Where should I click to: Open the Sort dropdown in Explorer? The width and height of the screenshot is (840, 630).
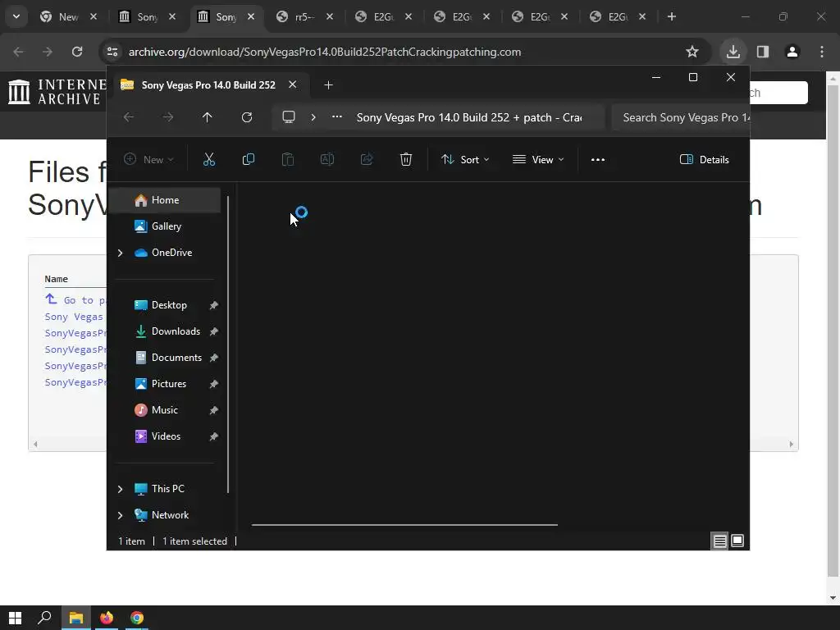(x=465, y=160)
